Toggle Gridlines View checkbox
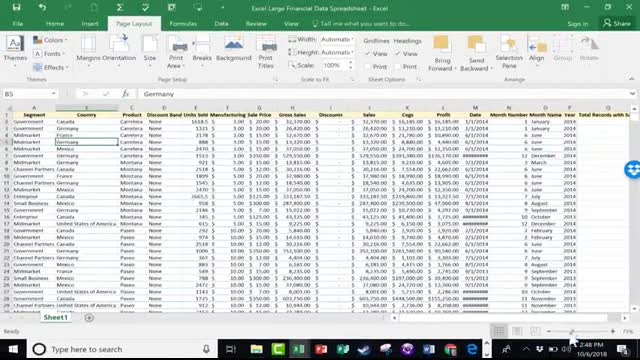The height and width of the screenshot is (360, 640). coord(368,53)
